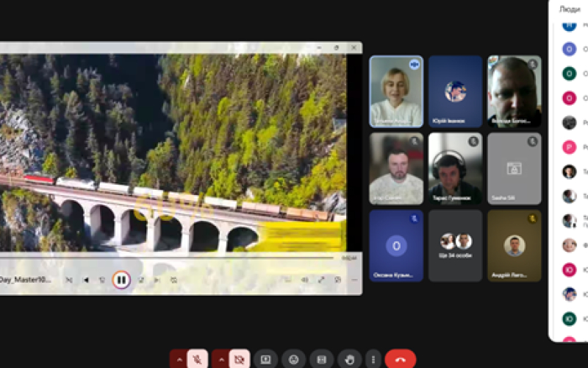Viewport: 588px width, 368px height.
Task: Switch media player to fullscreen
Action: coord(321,280)
